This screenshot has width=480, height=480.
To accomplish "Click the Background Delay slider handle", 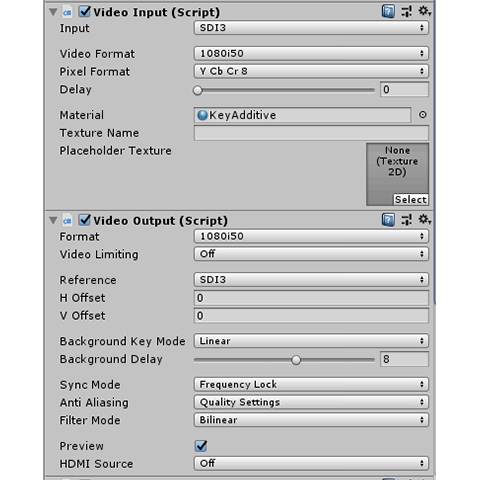I will (x=296, y=360).
